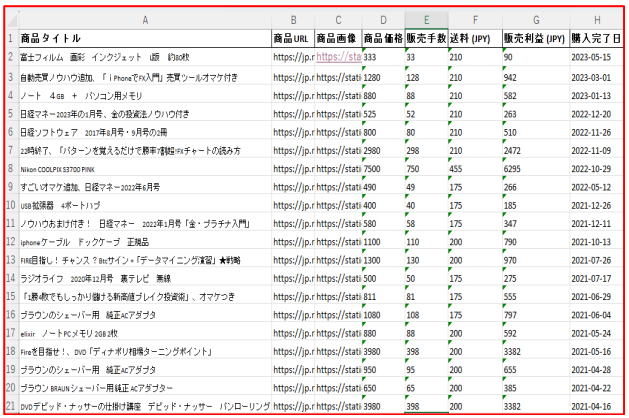Click the Nikon COOLPIX S3700 PINK cell
This screenshot has height=418, width=629.
point(145,169)
